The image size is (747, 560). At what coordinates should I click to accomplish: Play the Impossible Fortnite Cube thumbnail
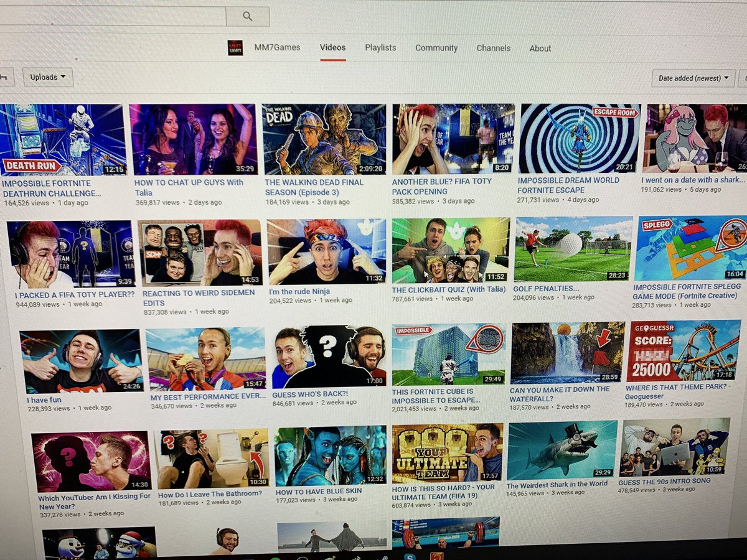[449, 354]
